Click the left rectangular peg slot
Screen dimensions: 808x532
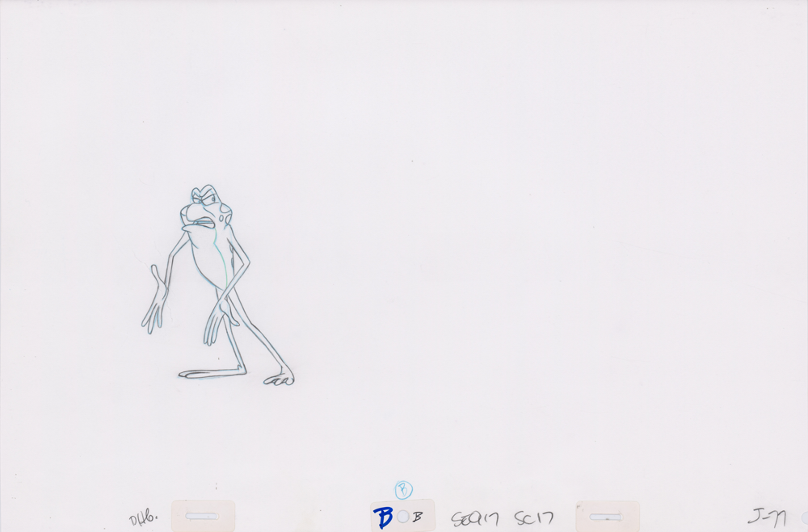[x=202, y=516]
